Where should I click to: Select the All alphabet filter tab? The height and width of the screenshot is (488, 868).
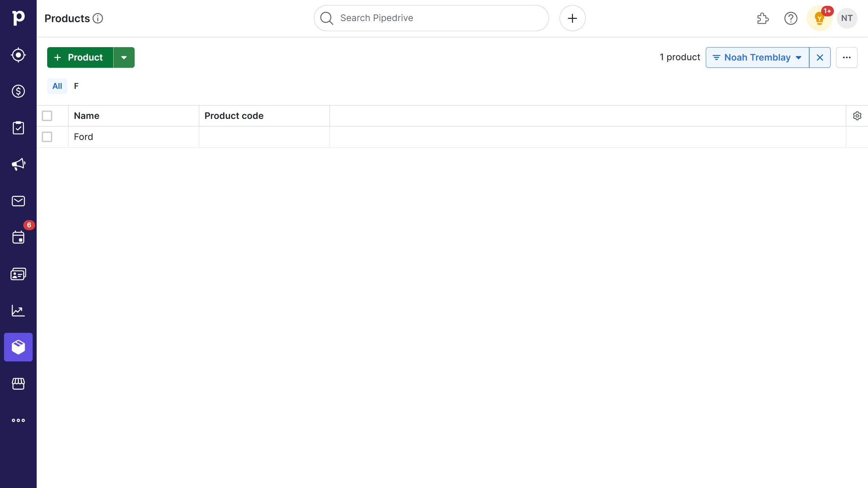click(x=57, y=86)
